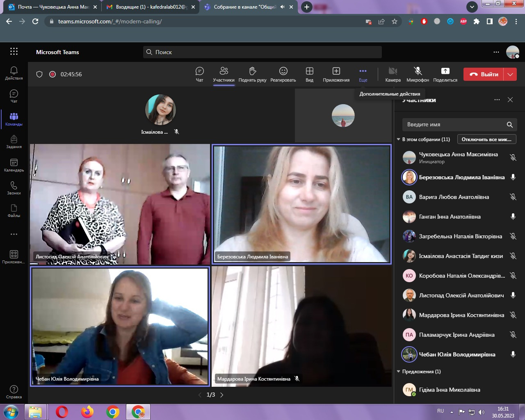
Task: Click 'Отключить все мик...' mute all button
Action: tap(486, 139)
